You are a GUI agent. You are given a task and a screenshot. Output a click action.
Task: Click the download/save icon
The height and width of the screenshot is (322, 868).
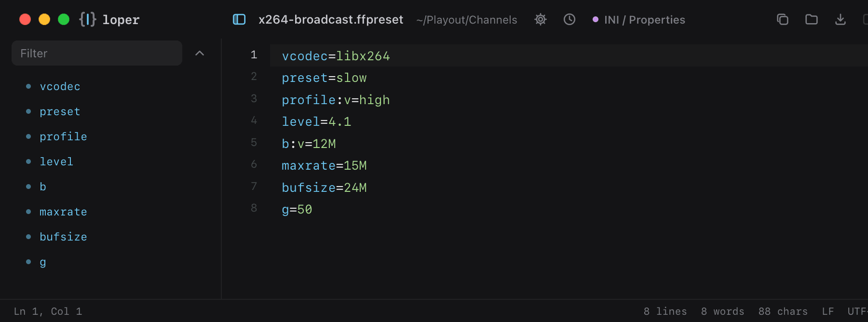[x=841, y=19]
